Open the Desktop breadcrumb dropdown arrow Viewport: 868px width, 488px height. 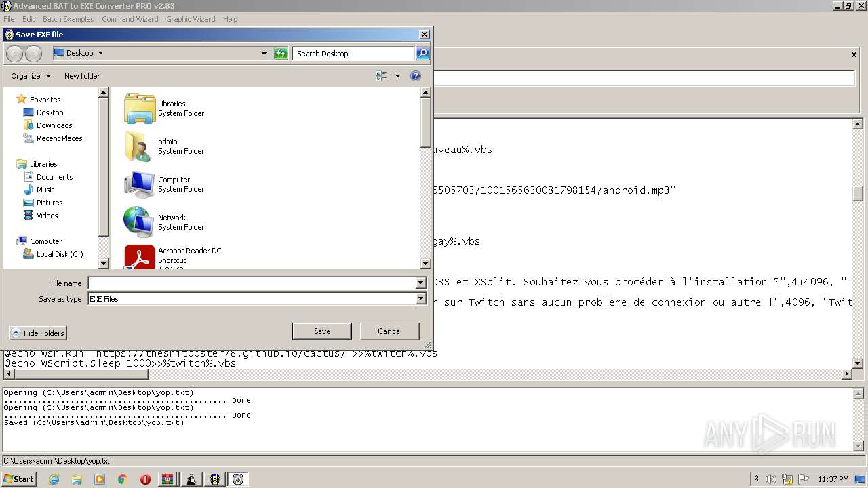tap(100, 53)
